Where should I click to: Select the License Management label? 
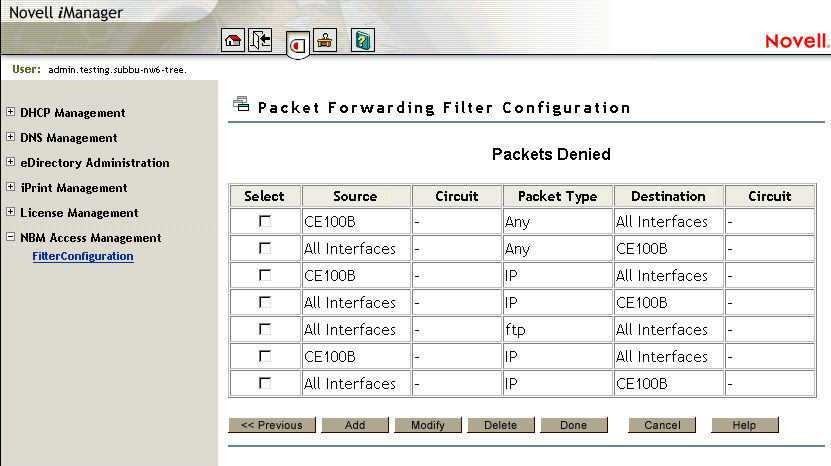[79, 213]
